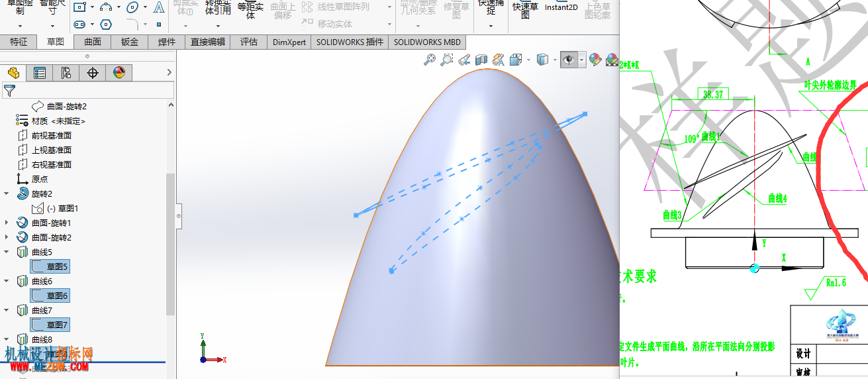
Task: Select the sketch text tool
Action: click(159, 7)
